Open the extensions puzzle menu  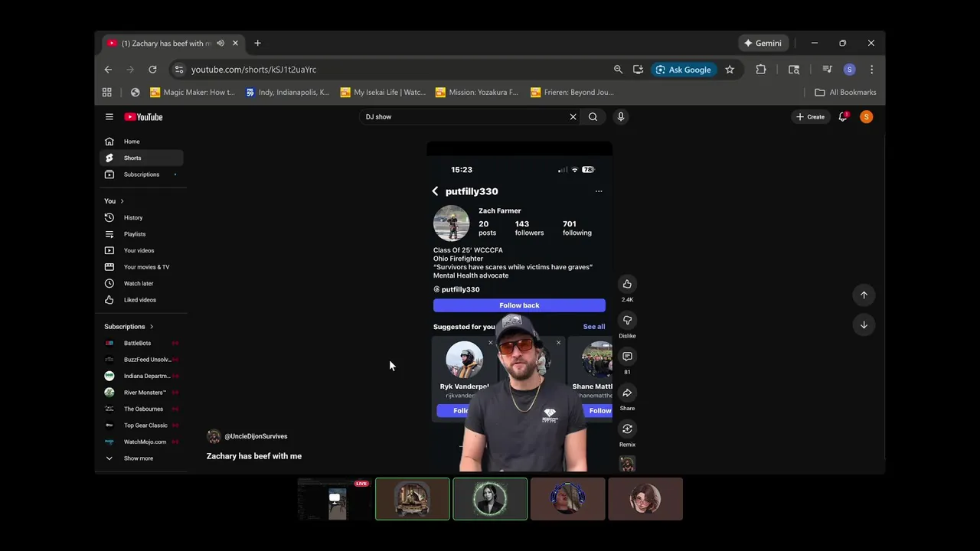[760, 70]
